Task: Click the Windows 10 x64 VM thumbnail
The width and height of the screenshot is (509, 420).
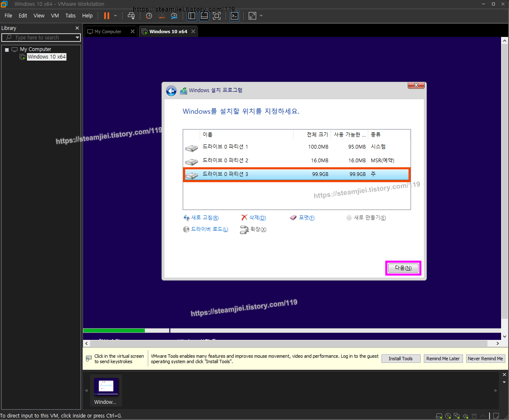Action: coord(106,391)
